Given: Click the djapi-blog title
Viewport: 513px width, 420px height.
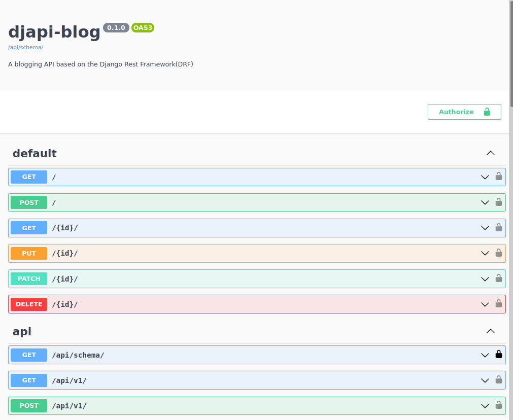Looking at the screenshot, I should [x=54, y=32].
